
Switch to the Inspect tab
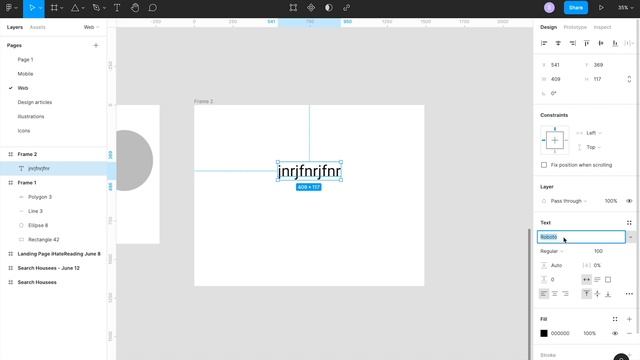[602, 27]
